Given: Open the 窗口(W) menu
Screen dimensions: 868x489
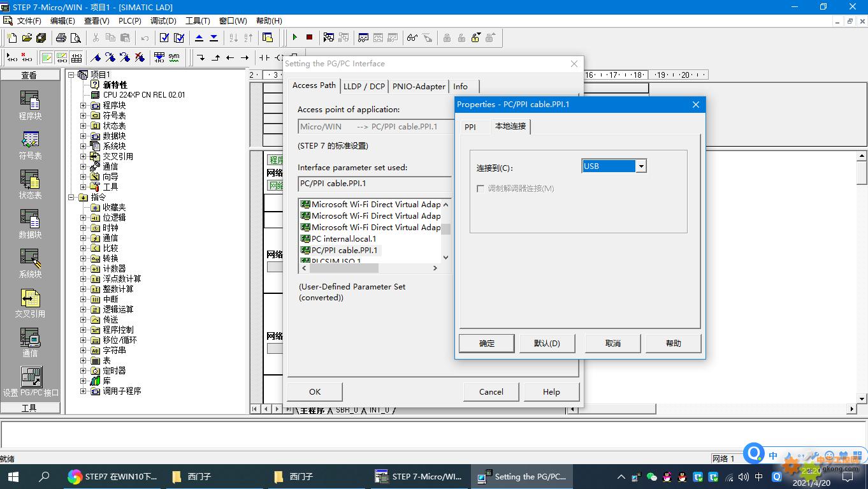Looking at the screenshot, I should [233, 21].
